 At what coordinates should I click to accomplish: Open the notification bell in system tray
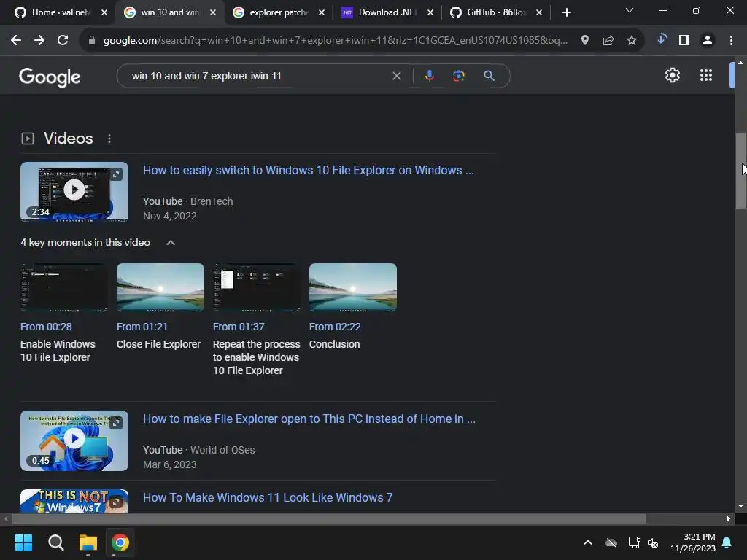point(727,542)
